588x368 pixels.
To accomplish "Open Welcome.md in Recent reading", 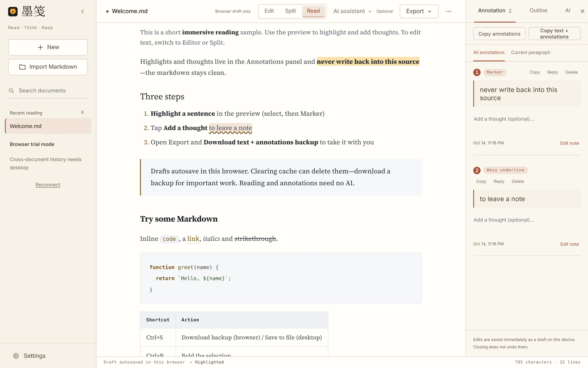I will [x=48, y=126].
